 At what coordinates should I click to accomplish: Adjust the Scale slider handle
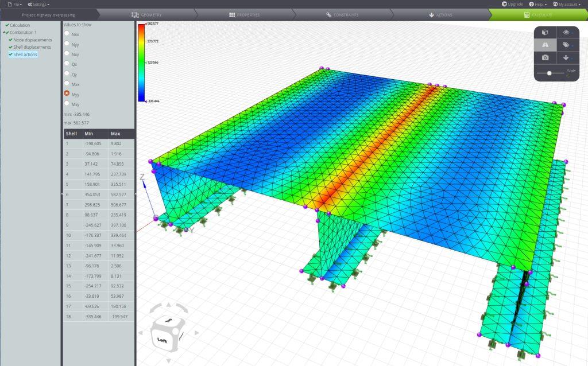(550, 73)
